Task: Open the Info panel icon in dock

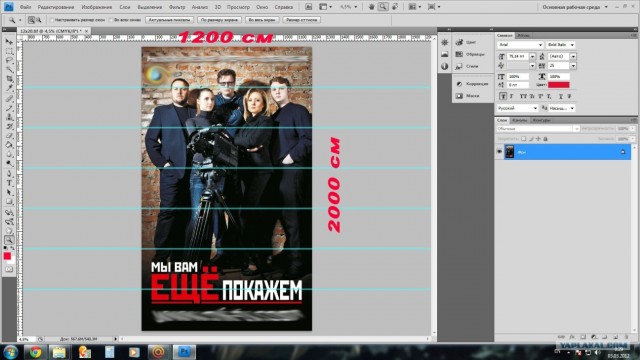Action: pos(444,66)
